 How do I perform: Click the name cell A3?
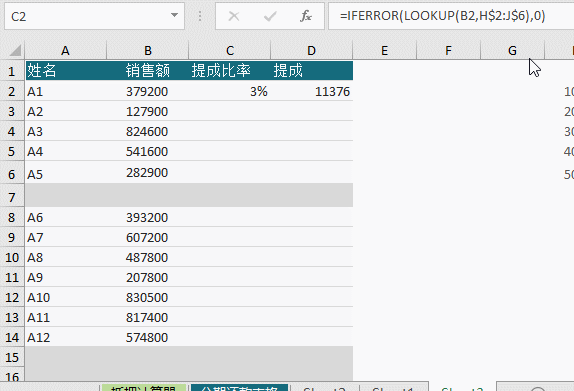tap(66, 131)
